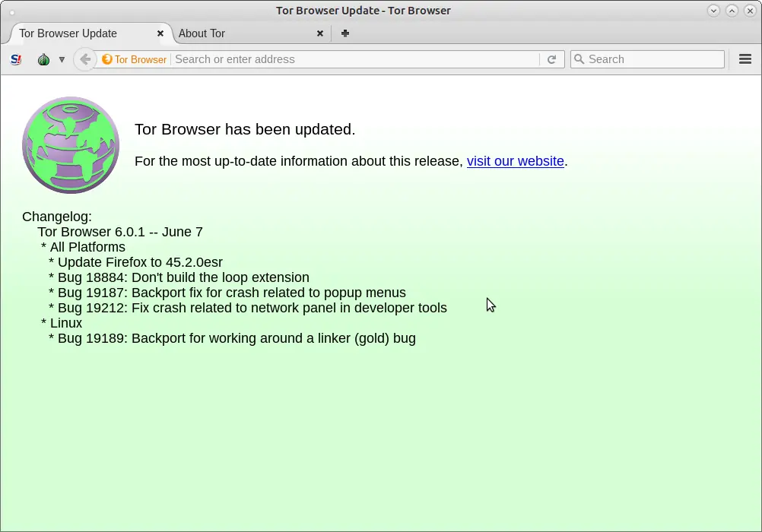Viewport: 762px width, 532px height.
Task: Close the Tor Browser window
Action: coord(751,10)
